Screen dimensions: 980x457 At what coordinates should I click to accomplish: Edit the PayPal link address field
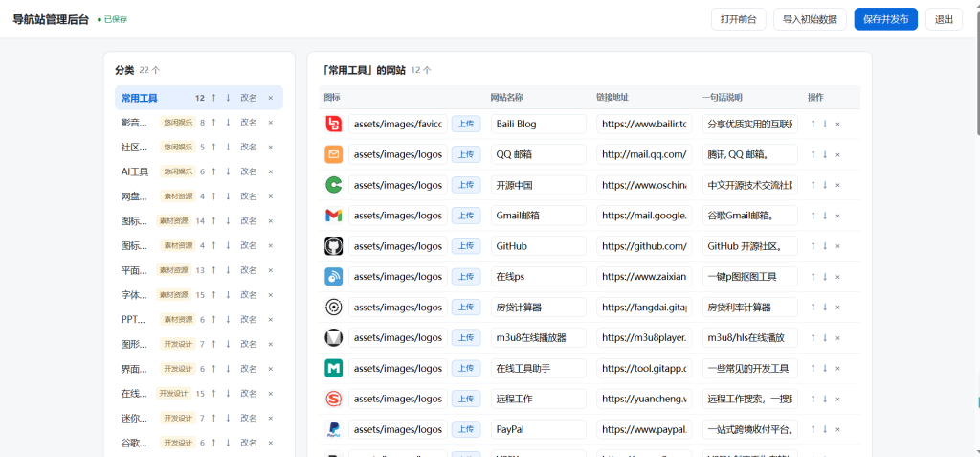(644, 429)
